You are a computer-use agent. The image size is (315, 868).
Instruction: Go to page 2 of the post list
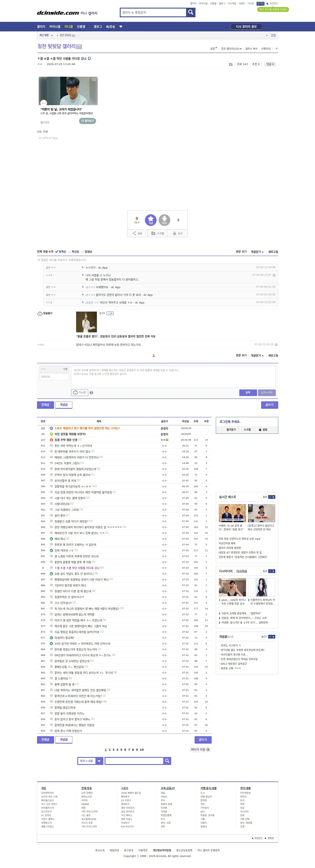point(110,750)
